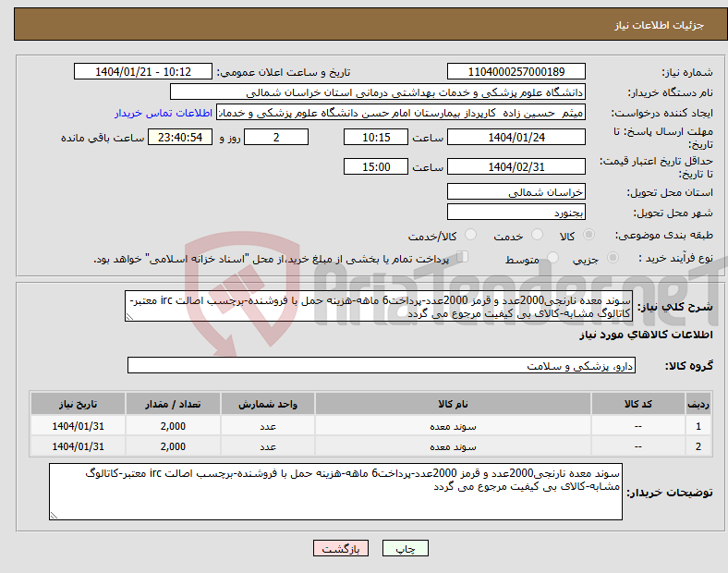Viewport: 728px width, 573px height.
Task: Select the کالا radio button
Action: (x=588, y=235)
